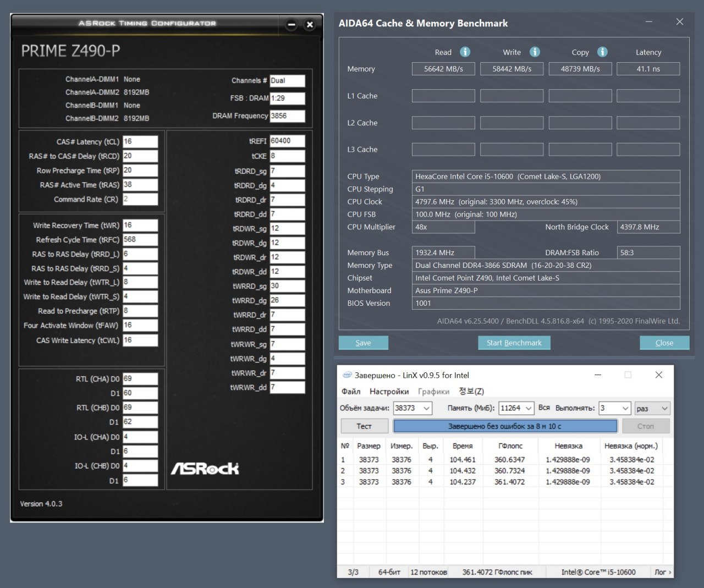The width and height of the screenshot is (704, 588).
Task: Click the Write info icon in AIDA64
Action: point(535,52)
